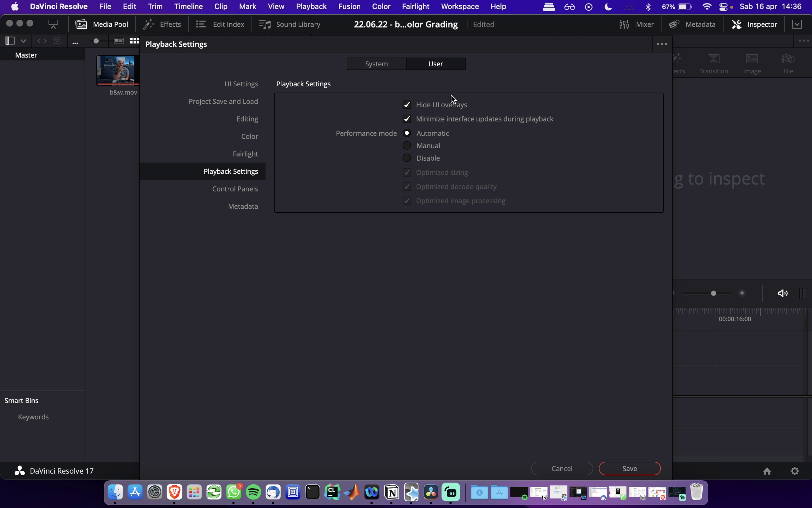Click timeline zoom-in plus icon
The image size is (812, 508).
coord(742,293)
